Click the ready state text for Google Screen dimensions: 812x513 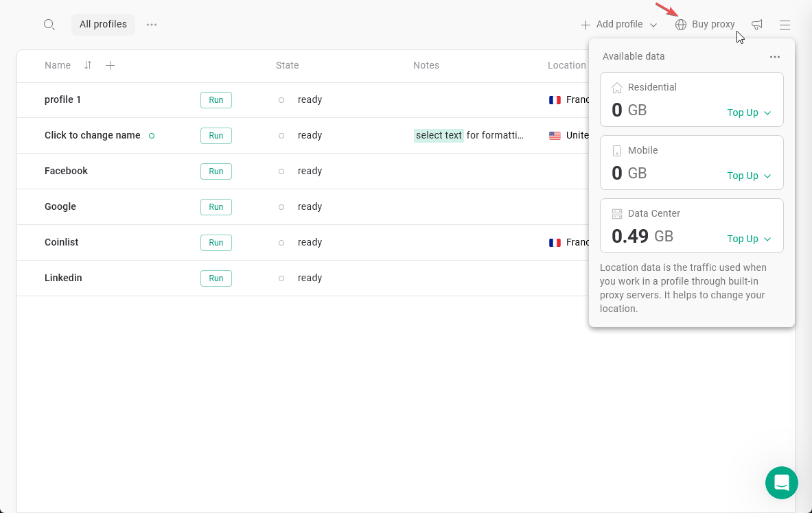pyautogui.click(x=310, y=206)
